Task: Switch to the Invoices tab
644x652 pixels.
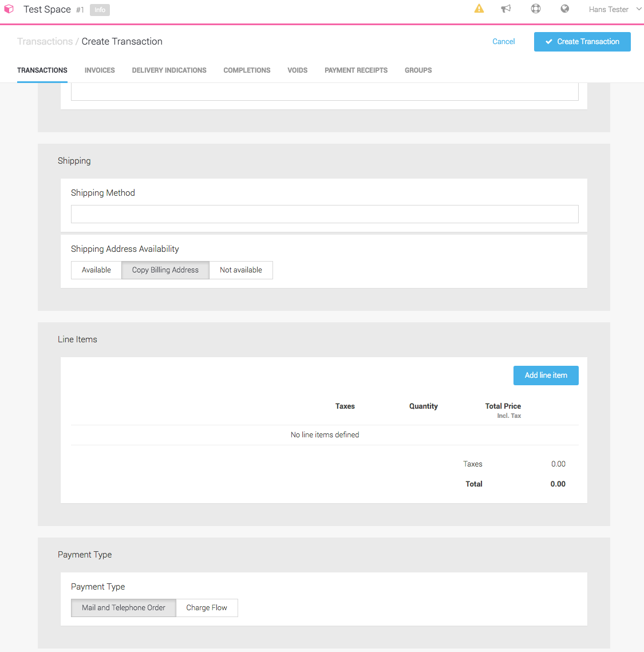Action: point(100,70)
